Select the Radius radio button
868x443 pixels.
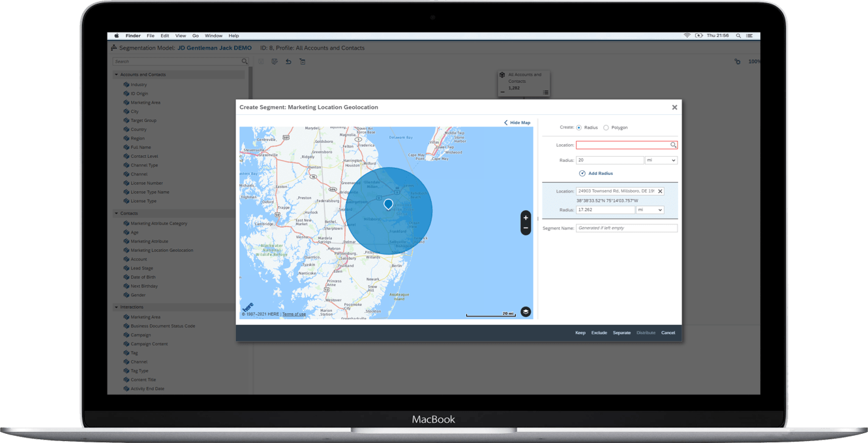(x=579, y=128)
